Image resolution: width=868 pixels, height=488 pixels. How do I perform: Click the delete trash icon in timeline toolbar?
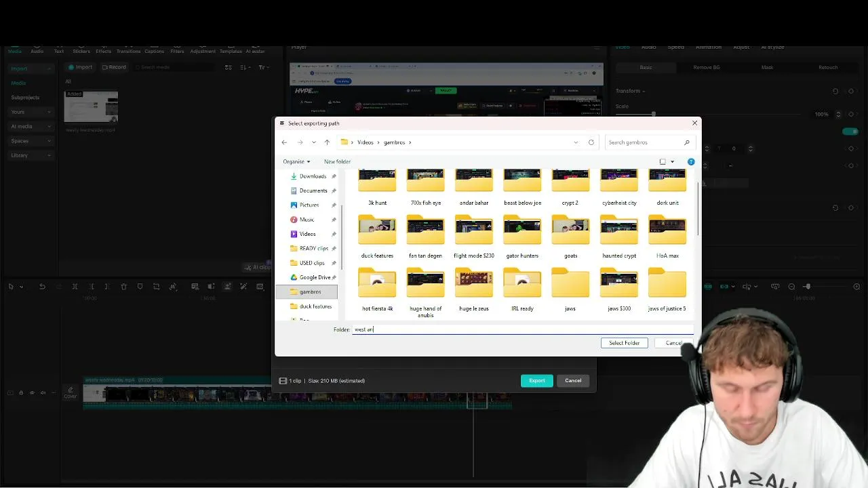pyautogui.click(x=123, y=287)
